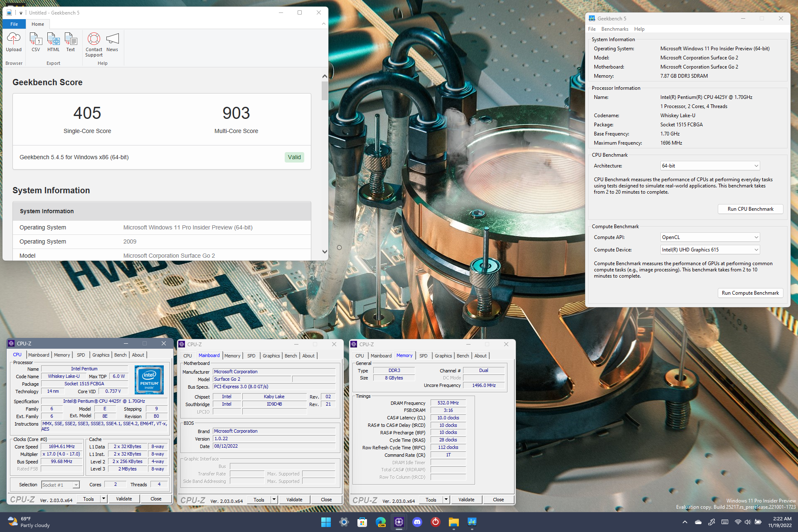The height and width of the screenshot is (532, 798).
Task: Click Close button in first CPU-Z window
Action: (156, 499)
